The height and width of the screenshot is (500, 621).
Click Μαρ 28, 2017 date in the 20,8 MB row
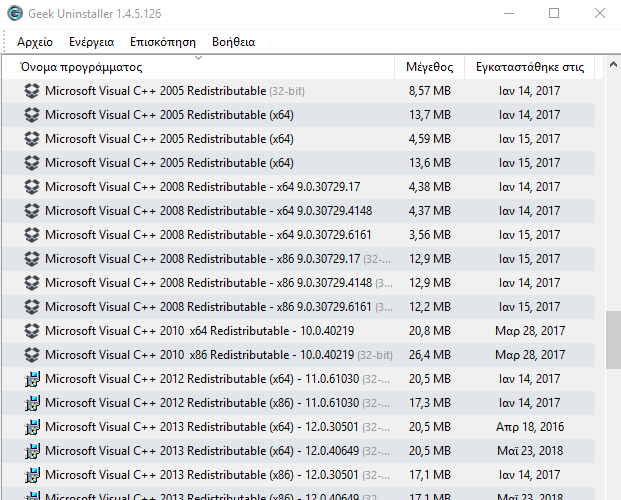(530, 331)
